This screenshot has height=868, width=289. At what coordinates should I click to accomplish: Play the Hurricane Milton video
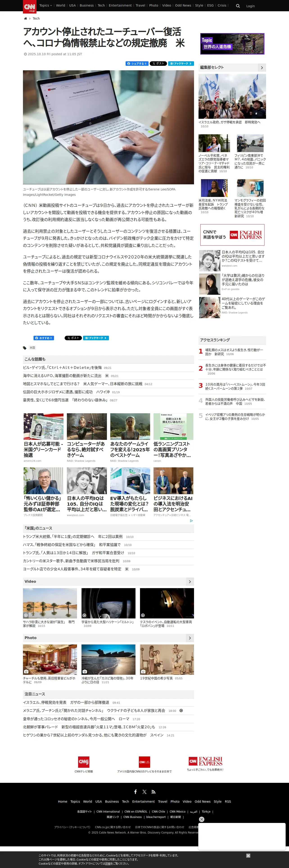pos(108,603)
